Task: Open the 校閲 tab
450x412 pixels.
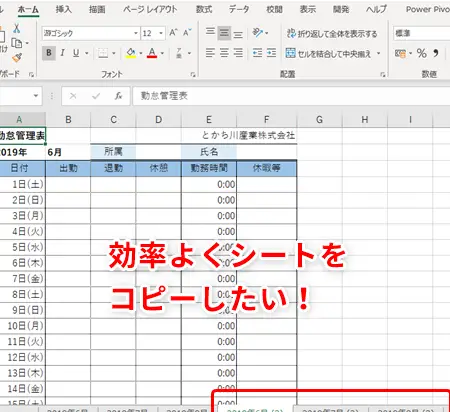Action: [274, 9]
